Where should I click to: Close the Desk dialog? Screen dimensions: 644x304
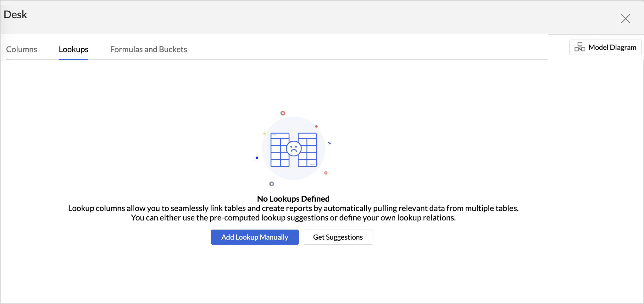click(x=625, y=19)
